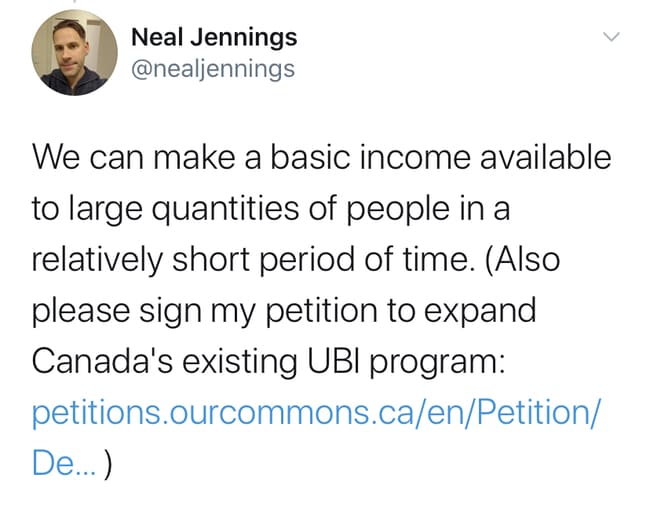Click the Neal Jennings display name
The width and height of the screenshot is (650, 511).
(x=214, y=37)
